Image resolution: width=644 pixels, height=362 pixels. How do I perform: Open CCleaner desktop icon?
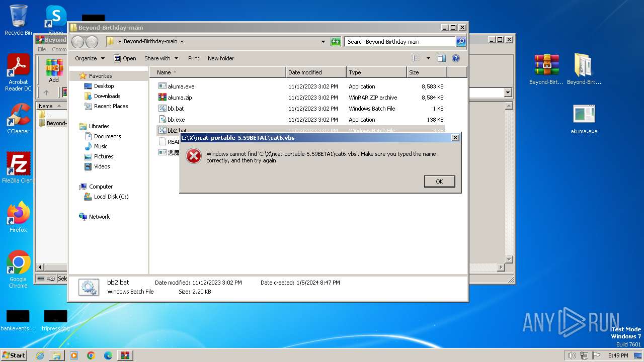coord(18,119)
